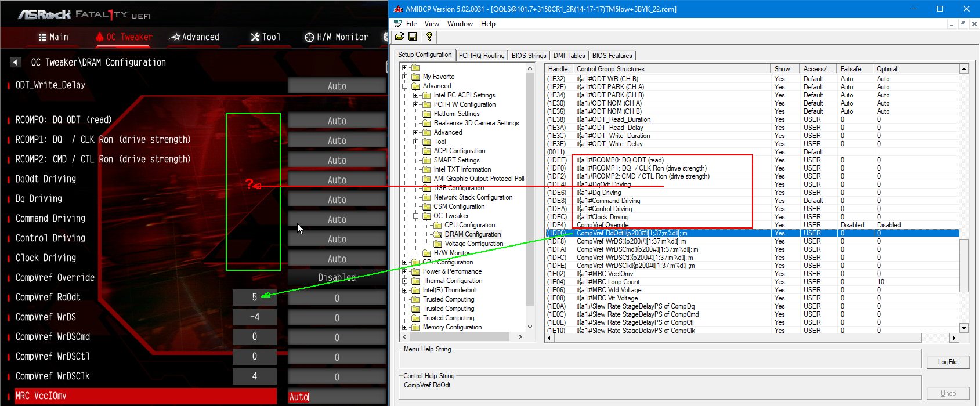The height and width of the screenshot is (406, 980).
Task: Expand the My Favorite tree node
Action: [x=404, y=77]
